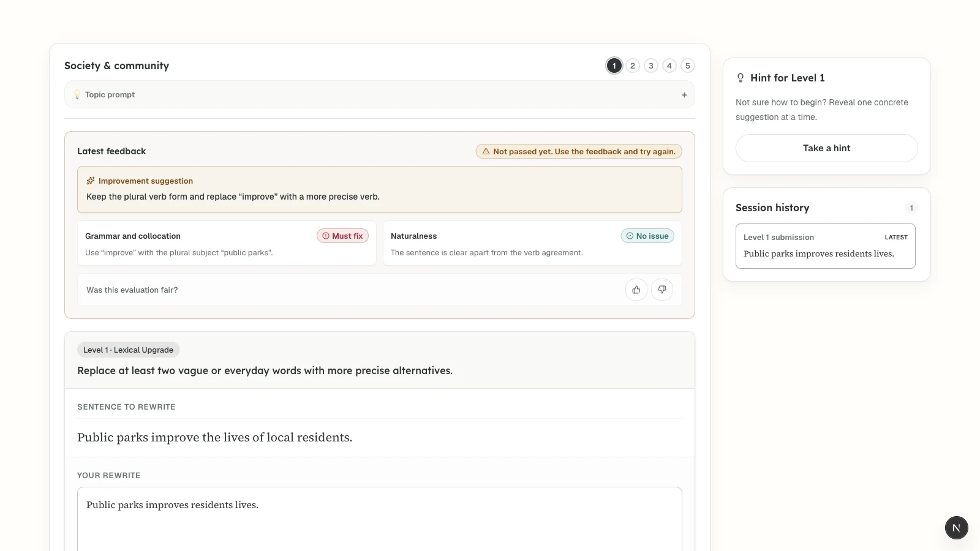Viewport: 980px width, 551px height.
Task: Go to level 2 step
Action: 633,66
